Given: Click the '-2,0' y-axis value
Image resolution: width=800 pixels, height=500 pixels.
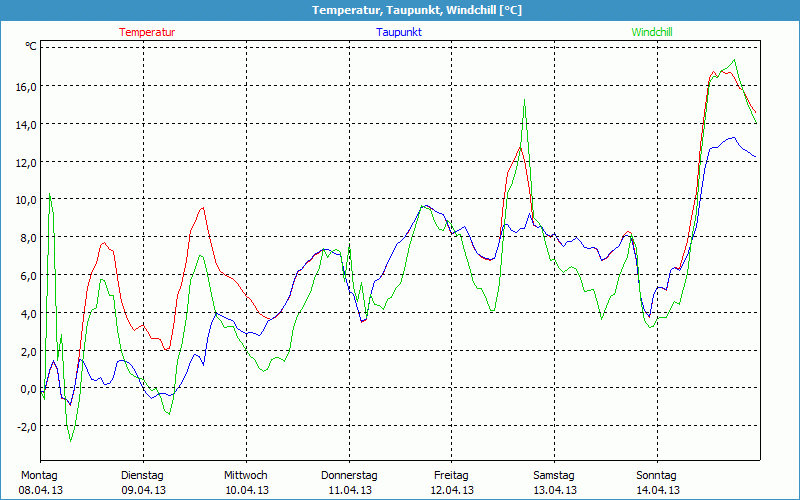Looking at the screenshot, I should 27,427.
